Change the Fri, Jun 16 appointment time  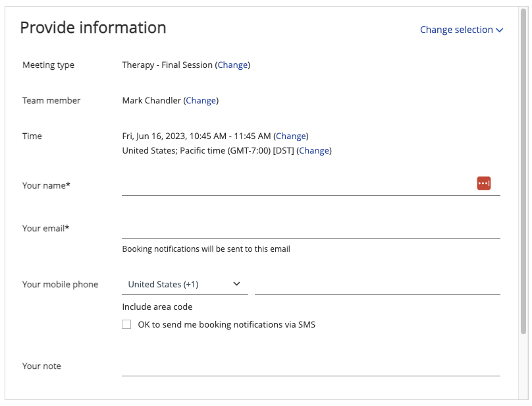click(291, 136)
